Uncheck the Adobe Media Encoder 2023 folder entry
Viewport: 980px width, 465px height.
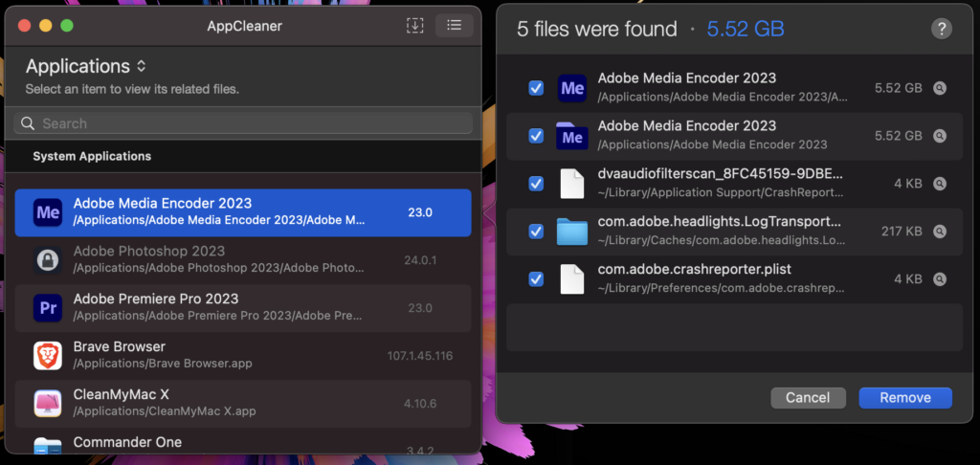tap(536, 136)
